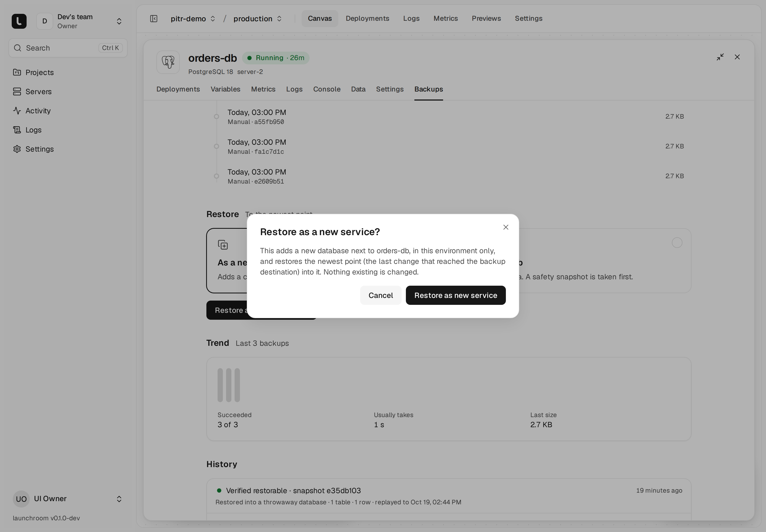Image resolution: width=766 pixels, height=532 pixels.
Task: Click the search magnifier icon
Action: tap(18, 48)
